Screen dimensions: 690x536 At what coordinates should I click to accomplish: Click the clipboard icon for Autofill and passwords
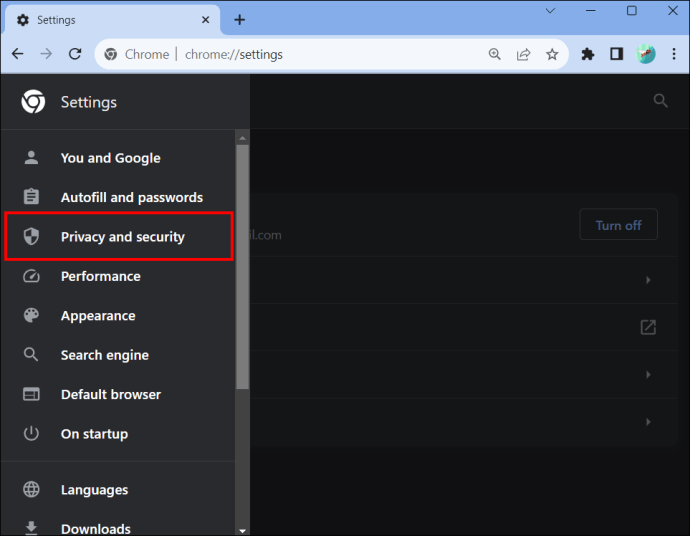(x=31, y=196)
